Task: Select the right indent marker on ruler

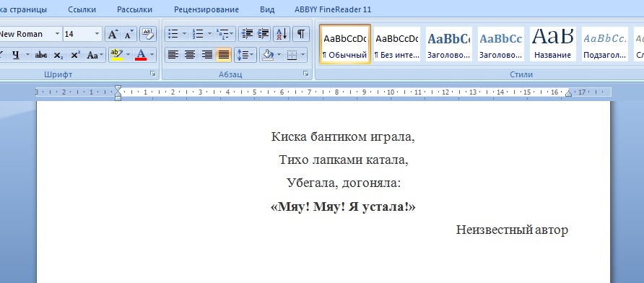Action: coord(568,94)
